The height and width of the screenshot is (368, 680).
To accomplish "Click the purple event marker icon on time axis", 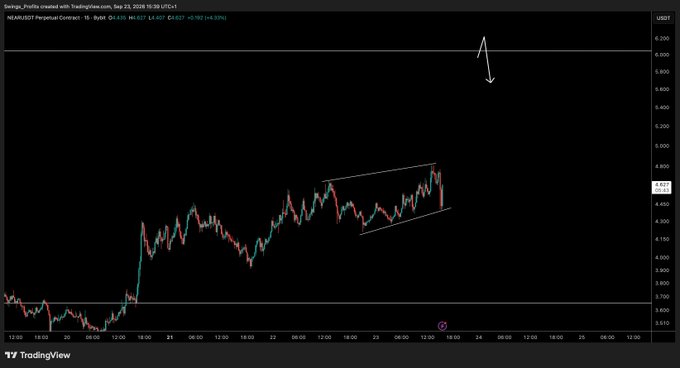I will click(x=442, y=326).
